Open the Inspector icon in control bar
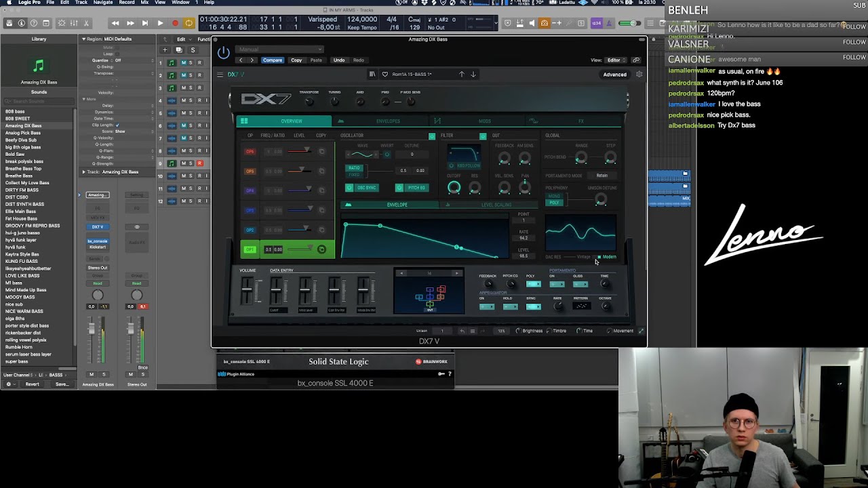The width and height of the screenshot is (868, 488). click(x=21, y=23)
